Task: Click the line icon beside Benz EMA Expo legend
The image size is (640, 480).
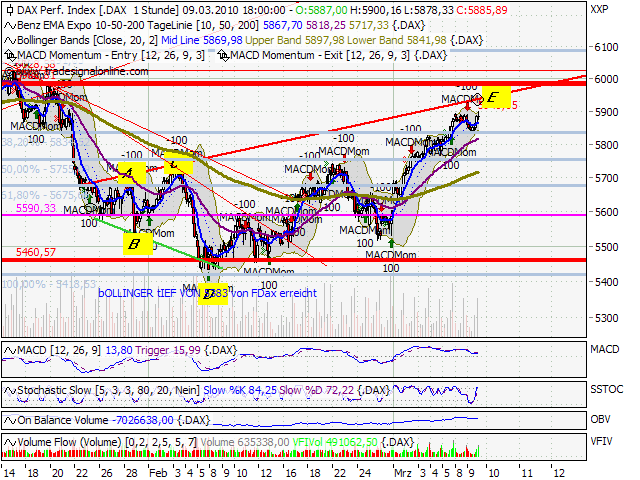Action: [x=10, y=26]
